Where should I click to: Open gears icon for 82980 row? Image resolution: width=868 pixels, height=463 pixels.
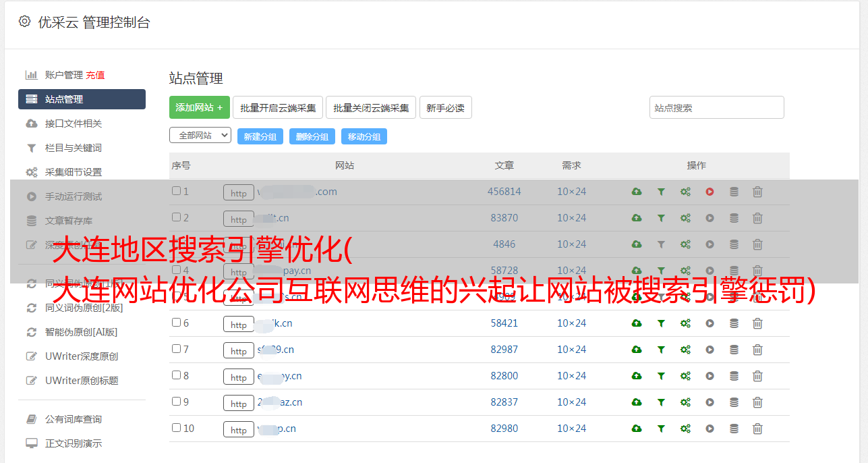685,429
